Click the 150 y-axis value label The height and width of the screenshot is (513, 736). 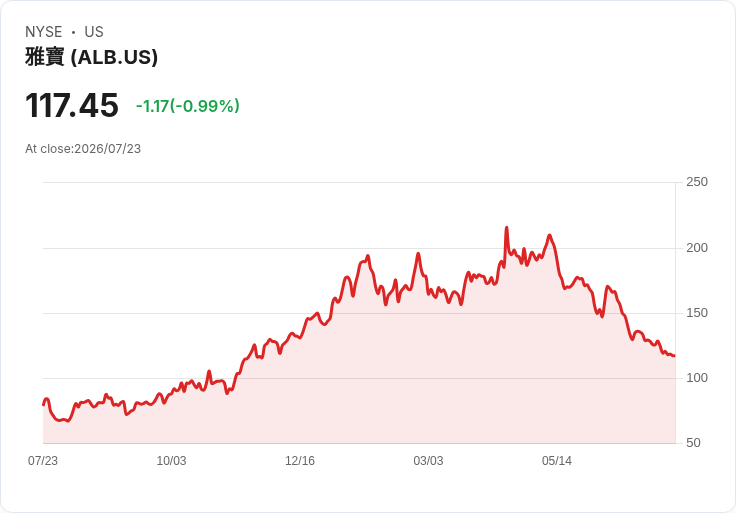[x=697, y=313]
